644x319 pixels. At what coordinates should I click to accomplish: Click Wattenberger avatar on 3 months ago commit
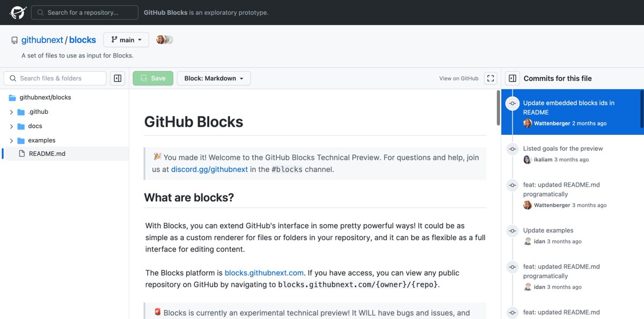click(528, 205)
